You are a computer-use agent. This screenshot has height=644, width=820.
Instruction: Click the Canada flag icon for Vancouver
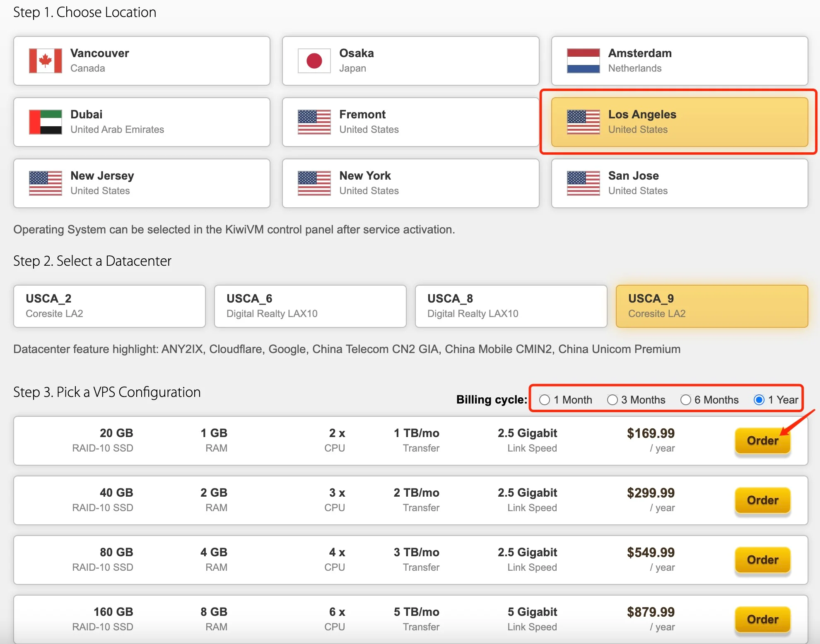pos(46,61)
